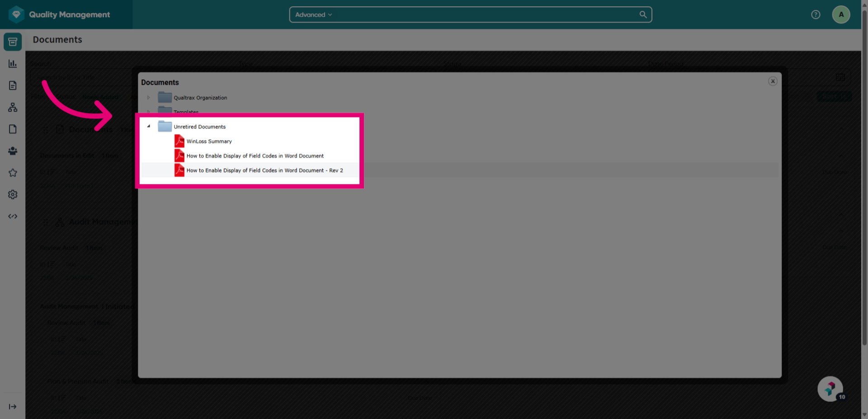Select the Unretired Documents folder
The image size is (868, 419).
[x=199, y=127]
